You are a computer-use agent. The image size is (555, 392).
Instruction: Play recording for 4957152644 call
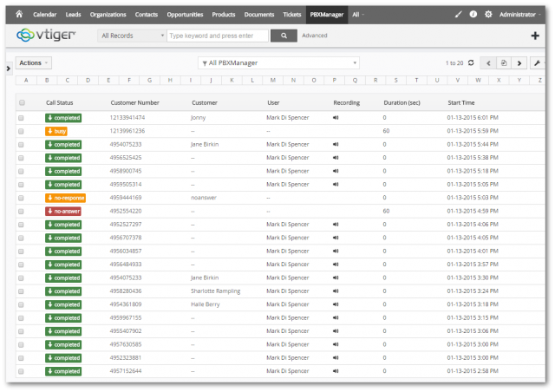click(336, 371)
